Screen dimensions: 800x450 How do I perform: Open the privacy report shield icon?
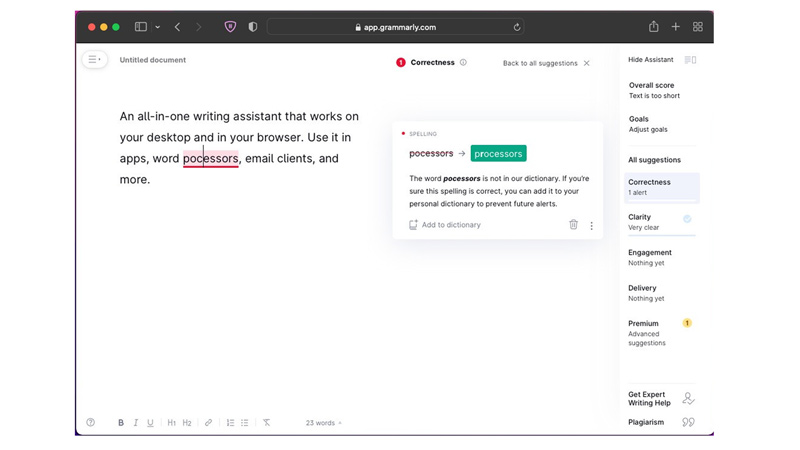pos(253,27)
